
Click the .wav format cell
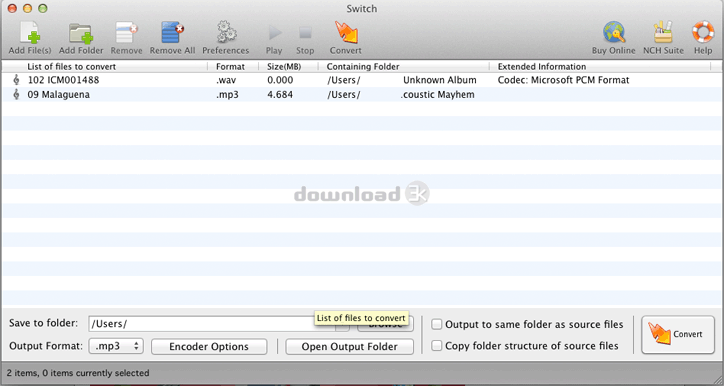pyautogui.click(x=226, y=80)
